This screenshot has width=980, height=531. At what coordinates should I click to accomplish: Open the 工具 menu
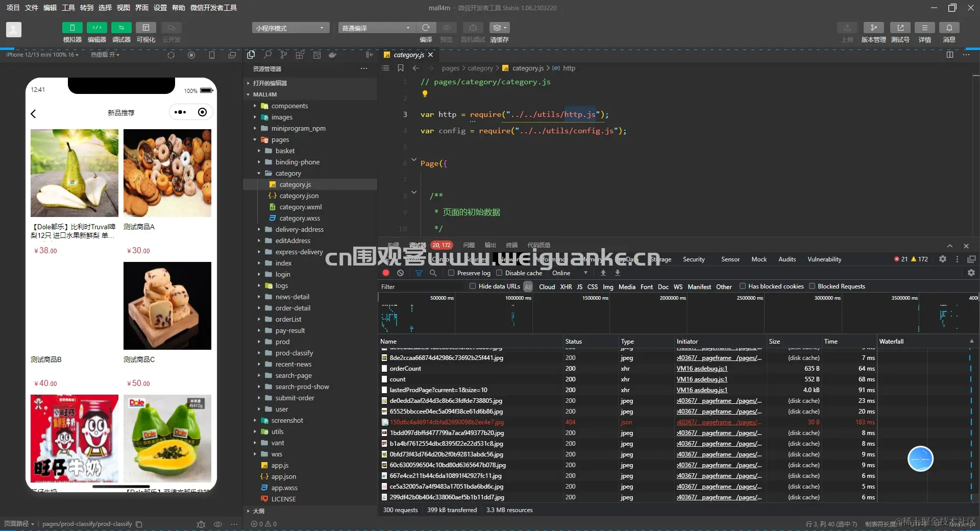(68, 8)
